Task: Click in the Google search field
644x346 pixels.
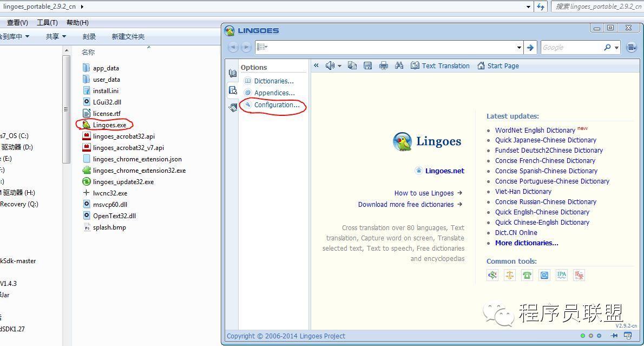Action: coord(571,47)
